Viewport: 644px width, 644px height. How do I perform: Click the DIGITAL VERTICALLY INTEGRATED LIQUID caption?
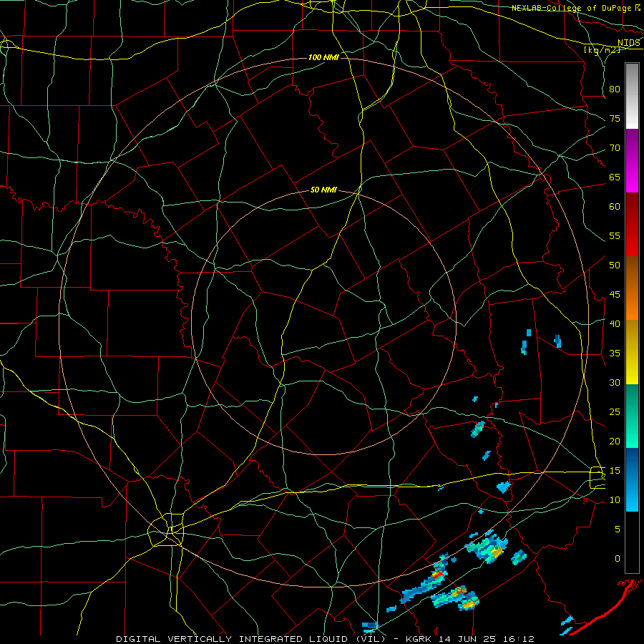(x=252, y=639)
